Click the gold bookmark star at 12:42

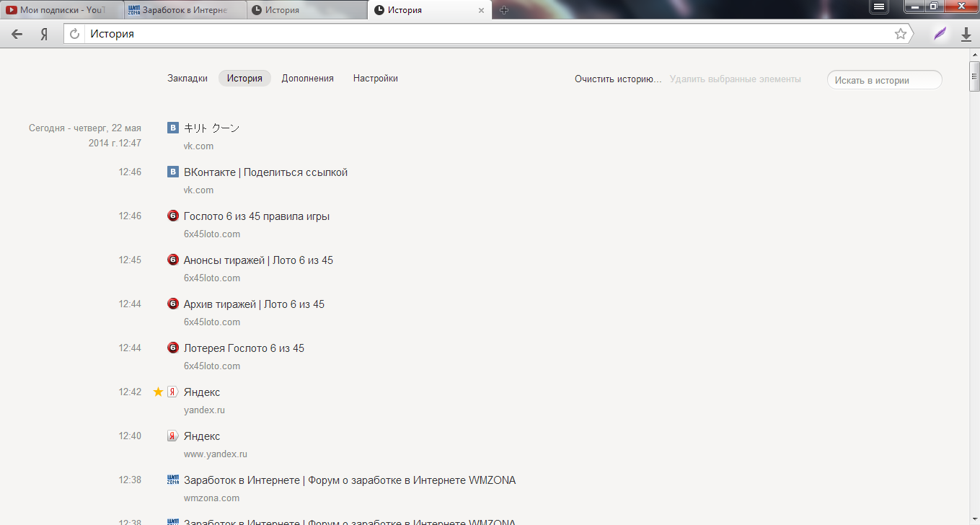158,392
